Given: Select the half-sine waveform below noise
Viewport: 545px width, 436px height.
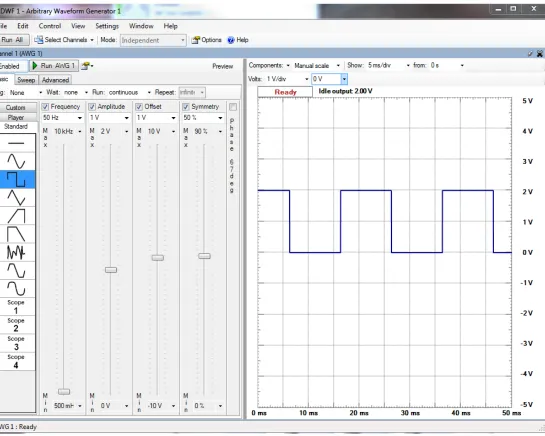Looking at the screenshot, I should [16, 271].
